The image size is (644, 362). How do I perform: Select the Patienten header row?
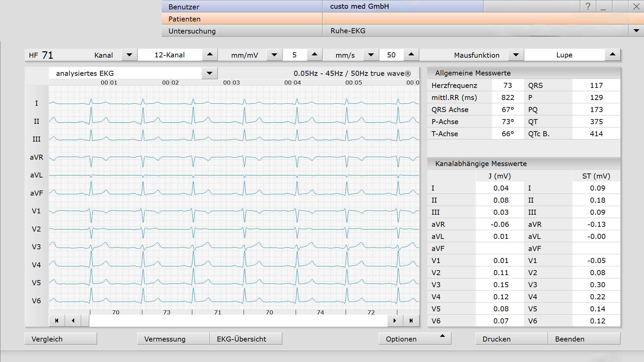click(242, 18)
